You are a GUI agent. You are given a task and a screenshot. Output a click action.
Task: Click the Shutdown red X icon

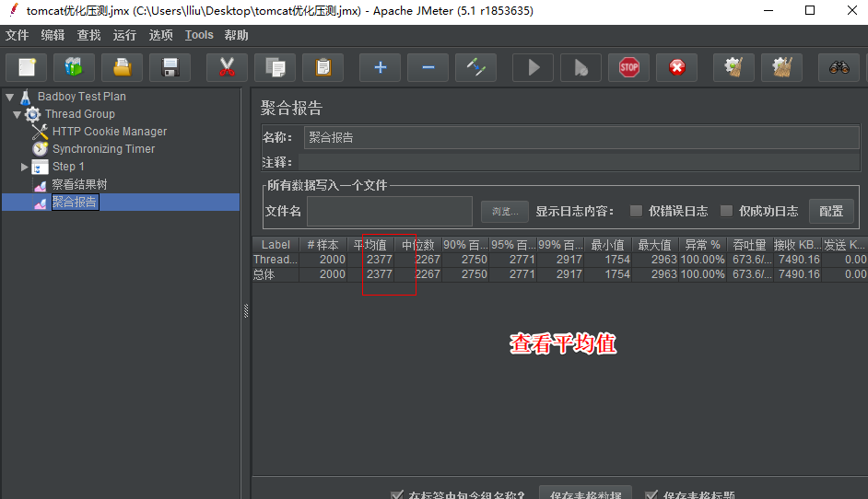point(677,67)
